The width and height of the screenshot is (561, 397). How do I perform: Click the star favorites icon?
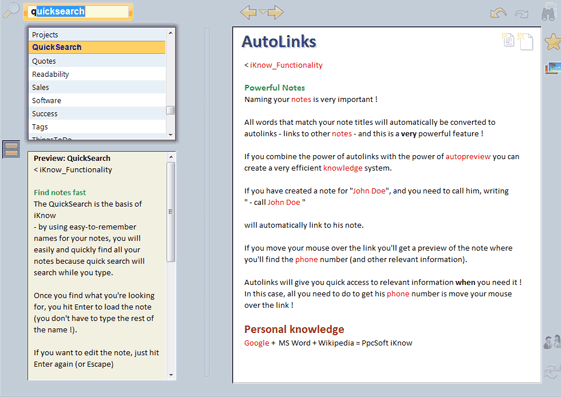tap(553, 42)
